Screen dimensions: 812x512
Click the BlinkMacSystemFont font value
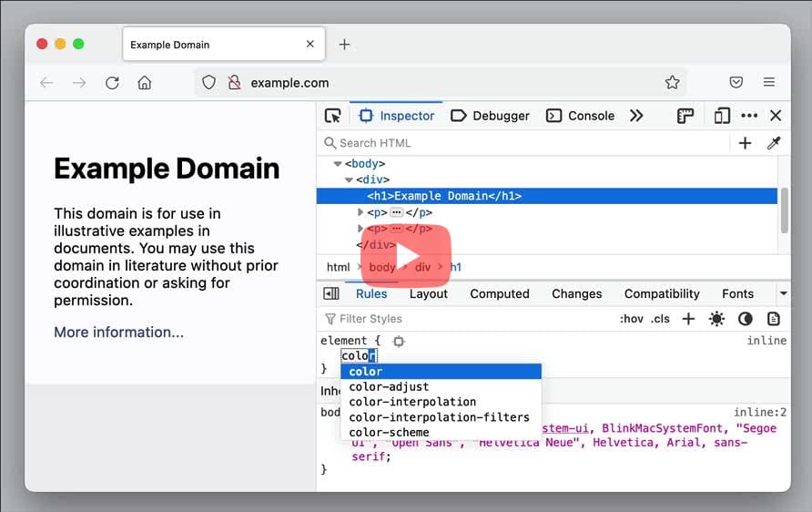[x=662, y=428]
